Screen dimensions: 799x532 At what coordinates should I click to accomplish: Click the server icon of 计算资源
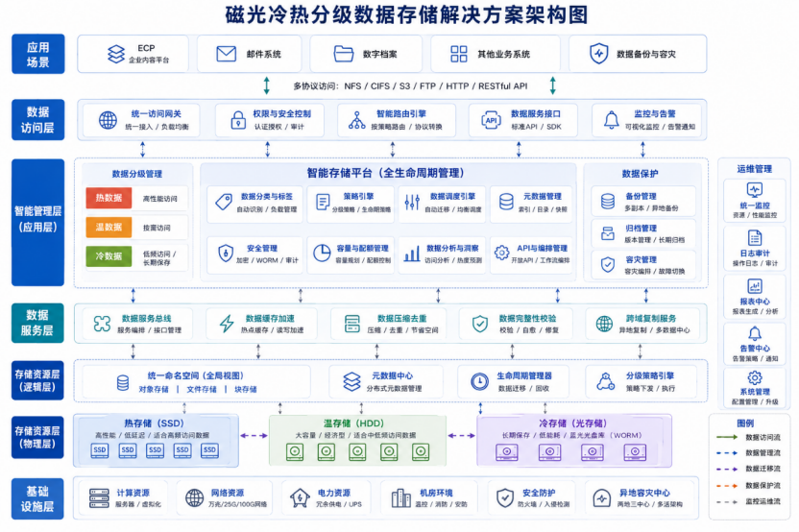(x=99, y=497)
